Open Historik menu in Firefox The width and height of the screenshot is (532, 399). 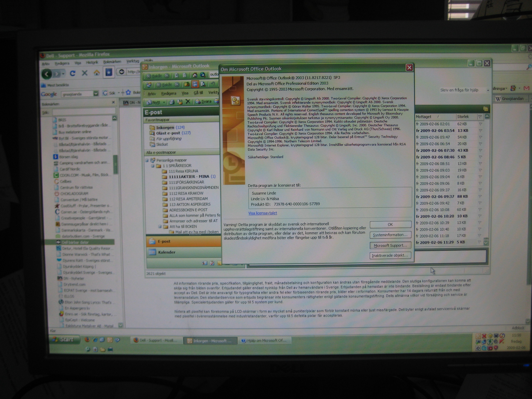[x=92, y=63]
